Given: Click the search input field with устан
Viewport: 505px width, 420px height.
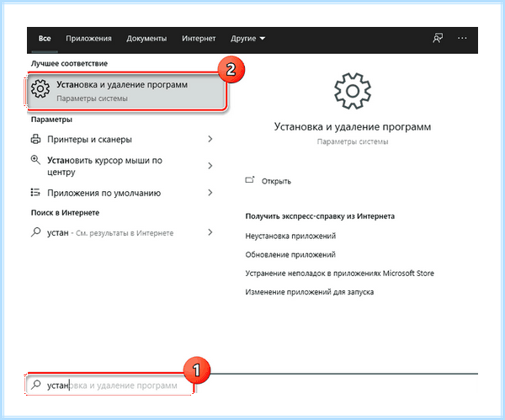Looking at the screenshot, I should point(110,385).
